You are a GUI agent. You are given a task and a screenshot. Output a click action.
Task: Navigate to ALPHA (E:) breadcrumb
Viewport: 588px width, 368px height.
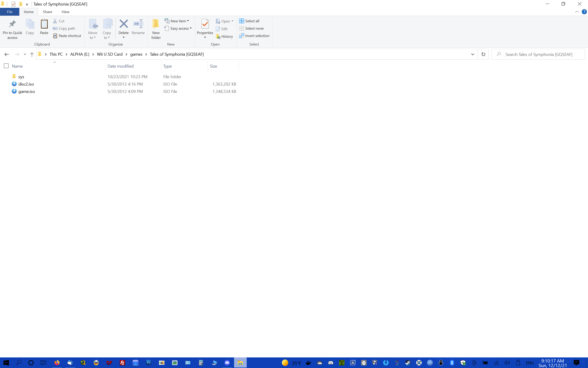tap(80, 54)
